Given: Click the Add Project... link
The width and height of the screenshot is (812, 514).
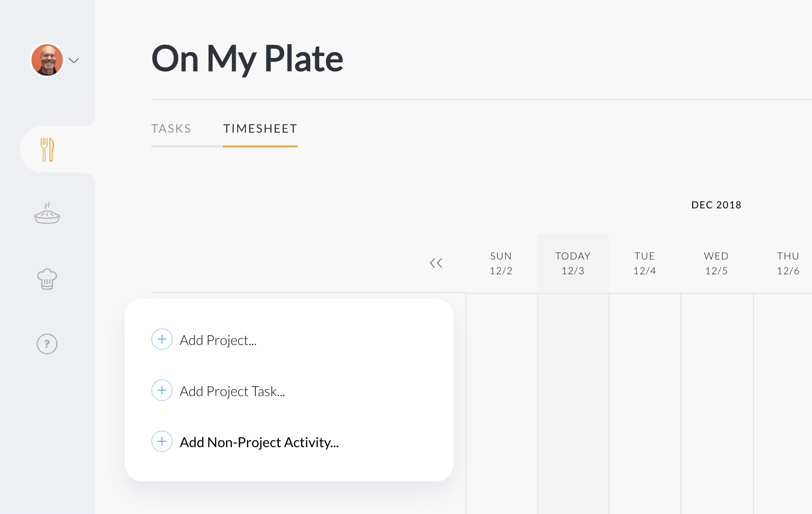Looking at the screenshot, I should click(218, 341).
